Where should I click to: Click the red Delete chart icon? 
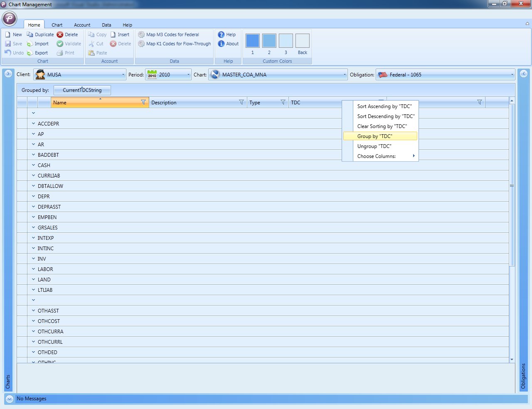(x=60, y=34)
